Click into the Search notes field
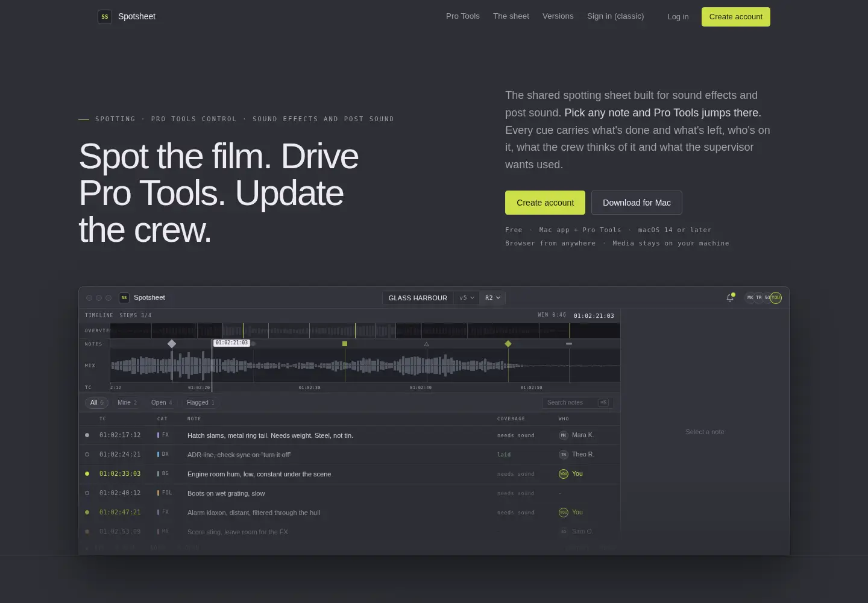The width and height of the screenshot is (868, 603). (x=578, y=403)
